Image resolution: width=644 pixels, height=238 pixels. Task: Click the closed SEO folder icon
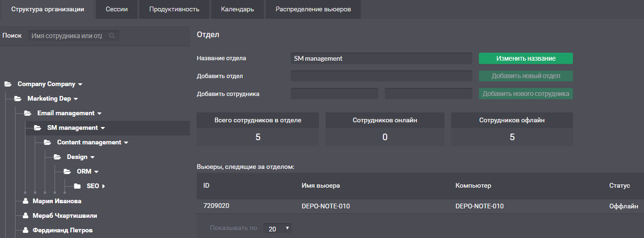click(x=77, y=186)
